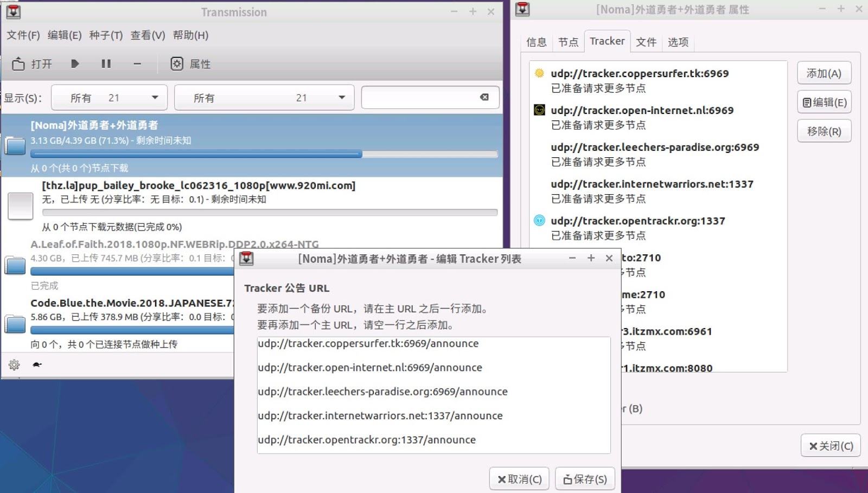
Task: Click the app icon in the 属性 window title bar
Action: tap(522, 9)
